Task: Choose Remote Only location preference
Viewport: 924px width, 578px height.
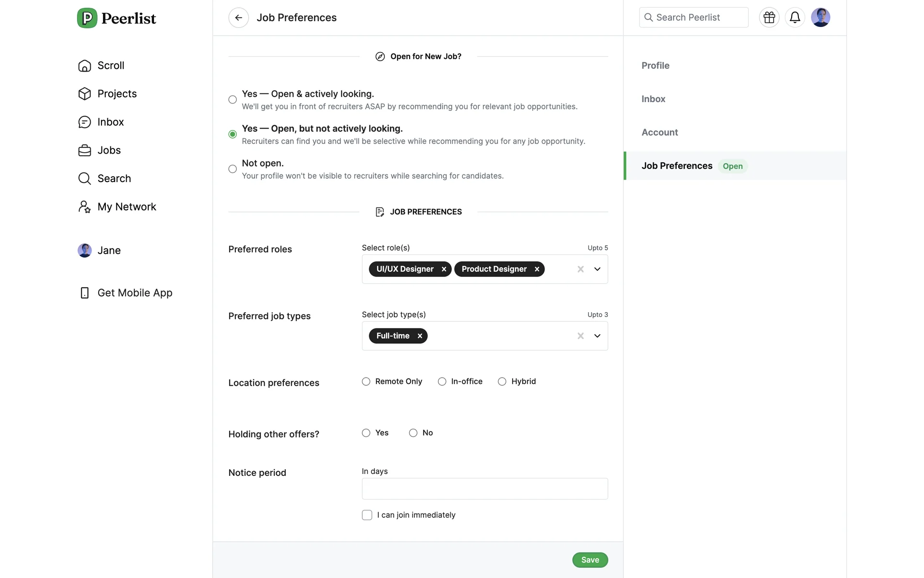Action: pos(366,381)
